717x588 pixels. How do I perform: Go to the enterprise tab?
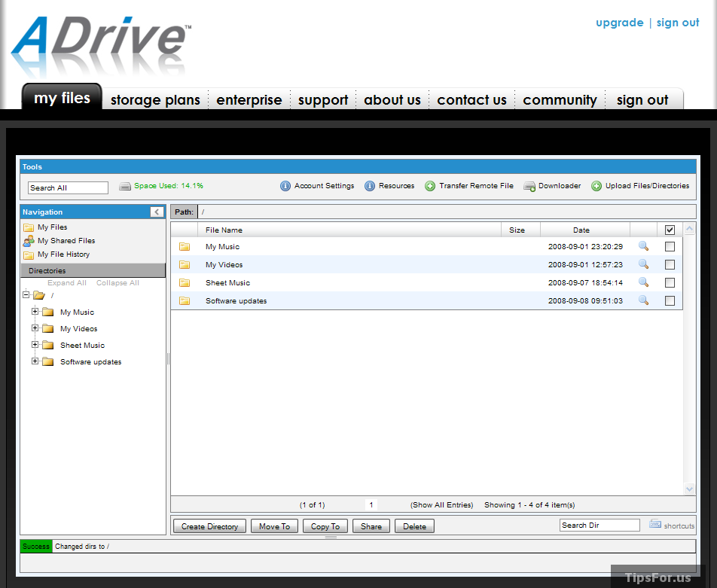249,99
